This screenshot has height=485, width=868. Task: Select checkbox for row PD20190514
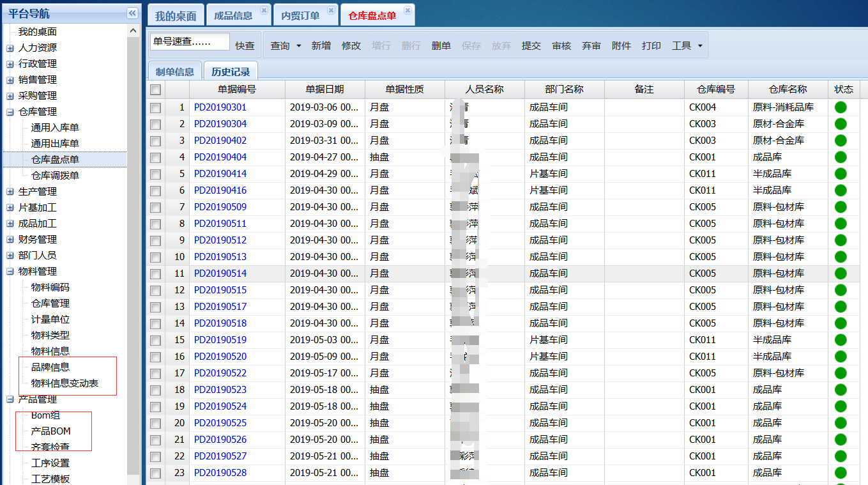(155, 273)
